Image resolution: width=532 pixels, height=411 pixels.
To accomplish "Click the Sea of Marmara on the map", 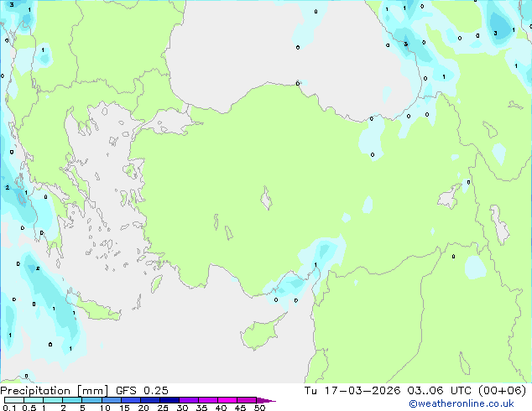I will (170, 122).
